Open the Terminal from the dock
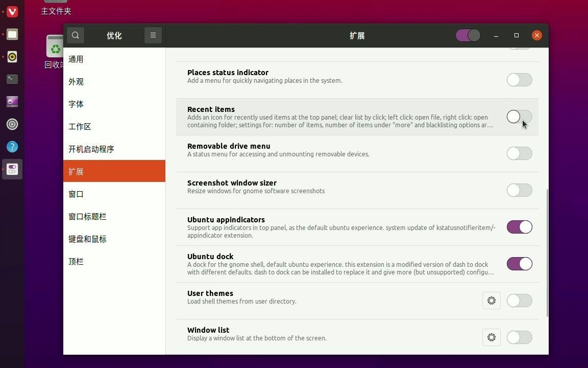Screen dimensions: 588x368 [12, 79]
